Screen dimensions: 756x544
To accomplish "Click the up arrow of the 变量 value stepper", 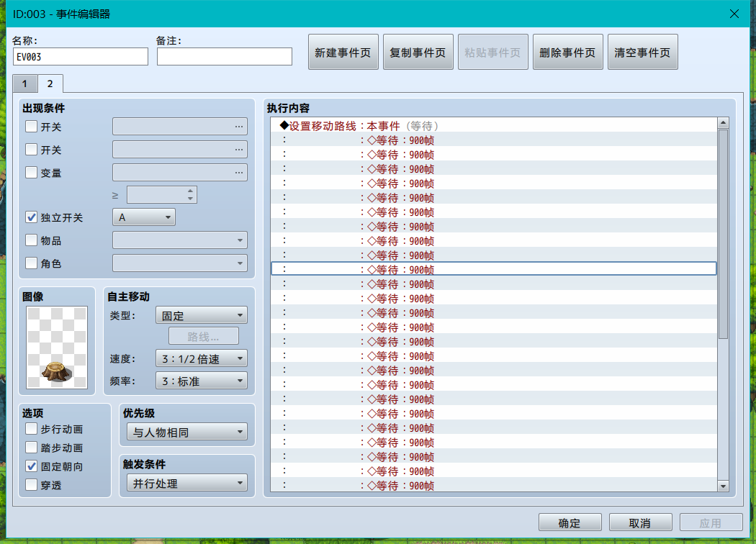I will pyautogui.click(x=191, y=191).
